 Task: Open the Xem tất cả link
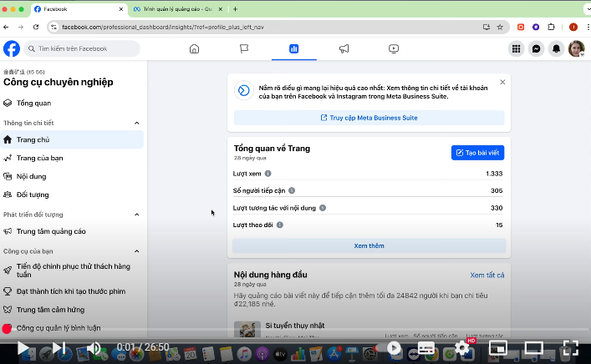click(487, 276)
